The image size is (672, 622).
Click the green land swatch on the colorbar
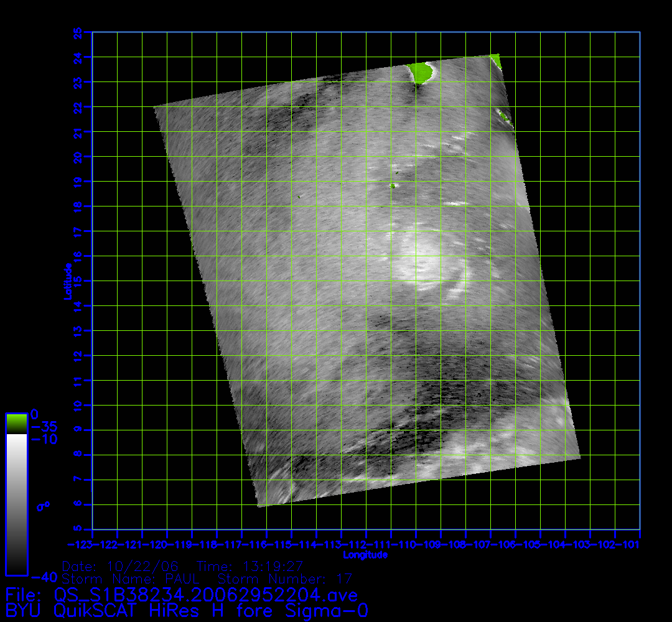16,423
